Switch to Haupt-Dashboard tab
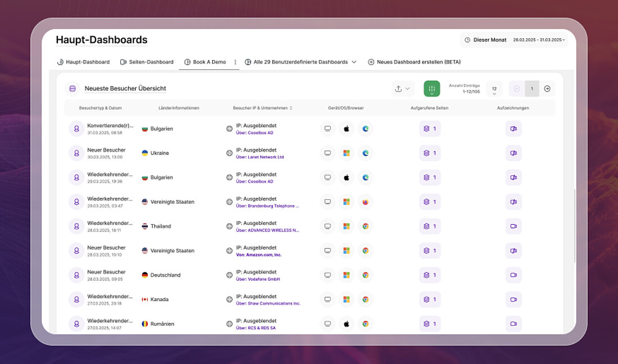 [x=83, y=62]
